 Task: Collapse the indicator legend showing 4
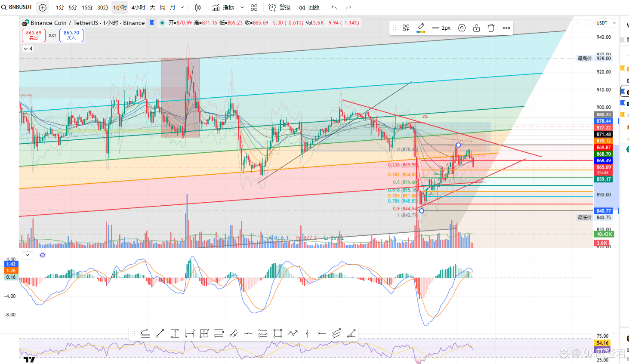pyautogui.click(x=28, y=49)
